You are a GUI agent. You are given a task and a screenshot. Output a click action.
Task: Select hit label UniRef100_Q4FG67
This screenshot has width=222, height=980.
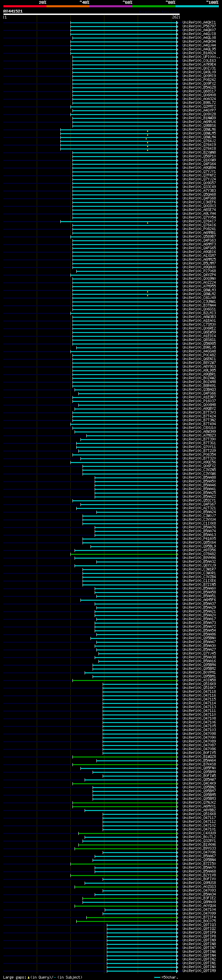click(x=199, y=504)
